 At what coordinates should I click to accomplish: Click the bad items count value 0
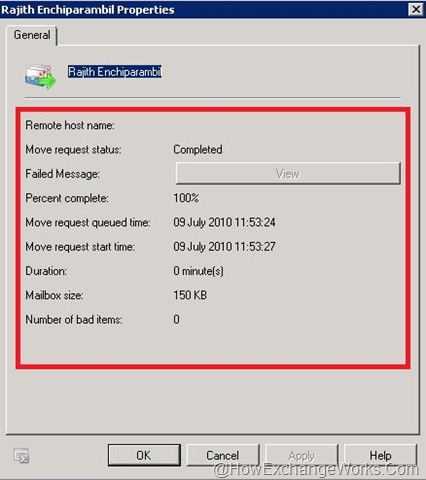point(176,319)
